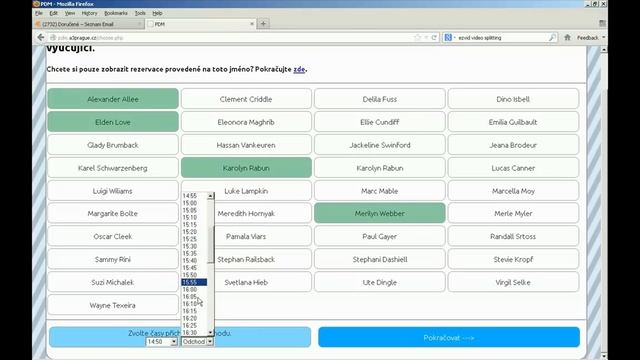Choose 15:55 in the time list
Screen dimensions: 640x360
194,282
